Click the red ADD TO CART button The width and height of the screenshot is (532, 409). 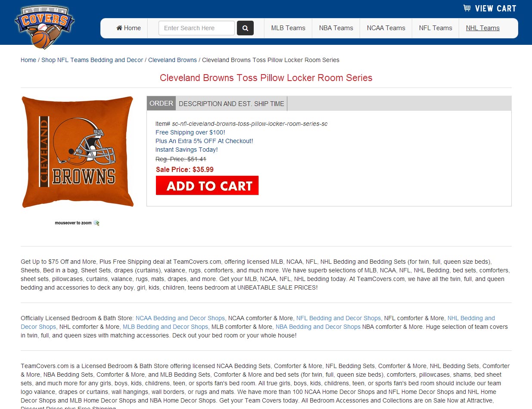pos(207,185)
